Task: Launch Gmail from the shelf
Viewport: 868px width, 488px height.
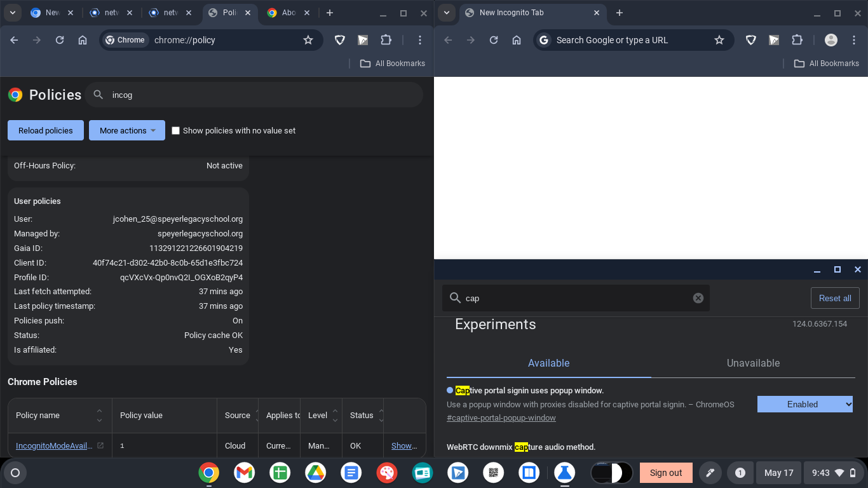Action: tap(245, 473)
